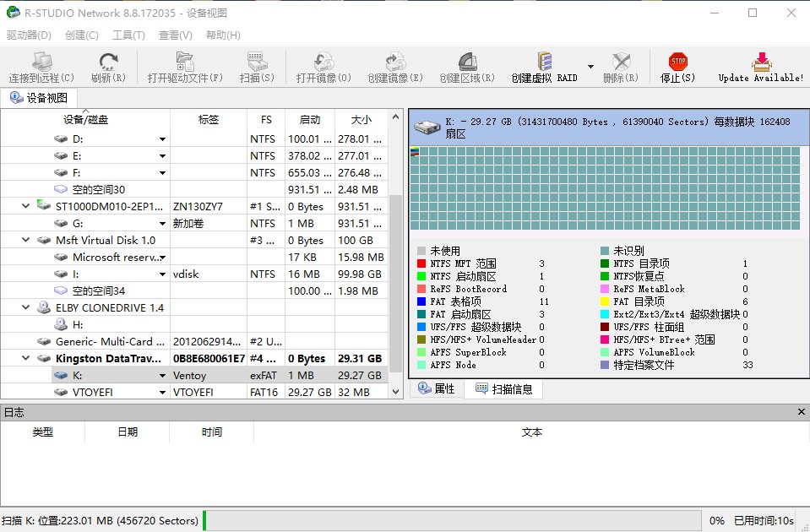Collapse the ST1000DM010 disk node
This screenshot has height=532, width=810.
[26, 206]
